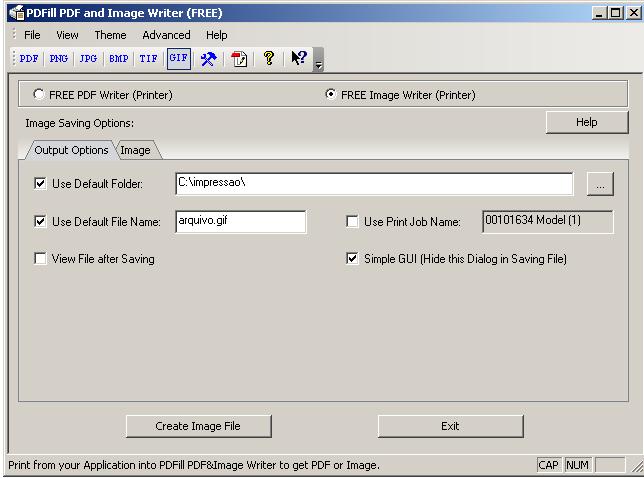Click the print job name field 00101634 Model (1)
The height and width of the screenshot is (478, 644).
click(548, 222)
